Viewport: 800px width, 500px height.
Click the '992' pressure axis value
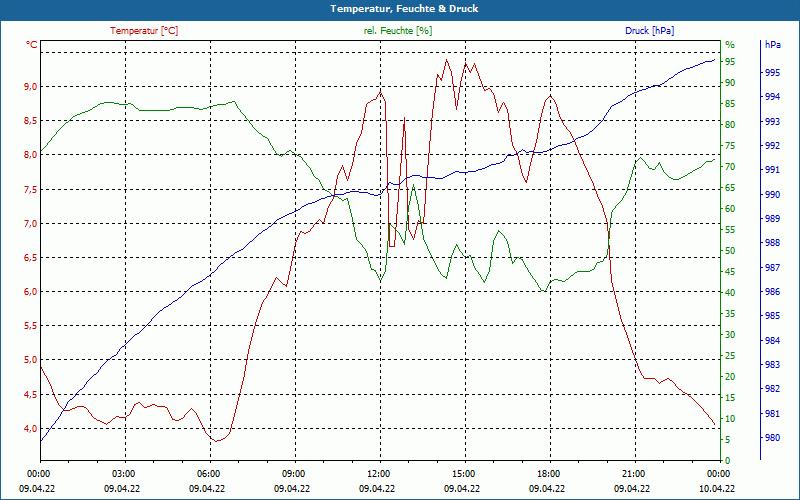tap(772, 146)
